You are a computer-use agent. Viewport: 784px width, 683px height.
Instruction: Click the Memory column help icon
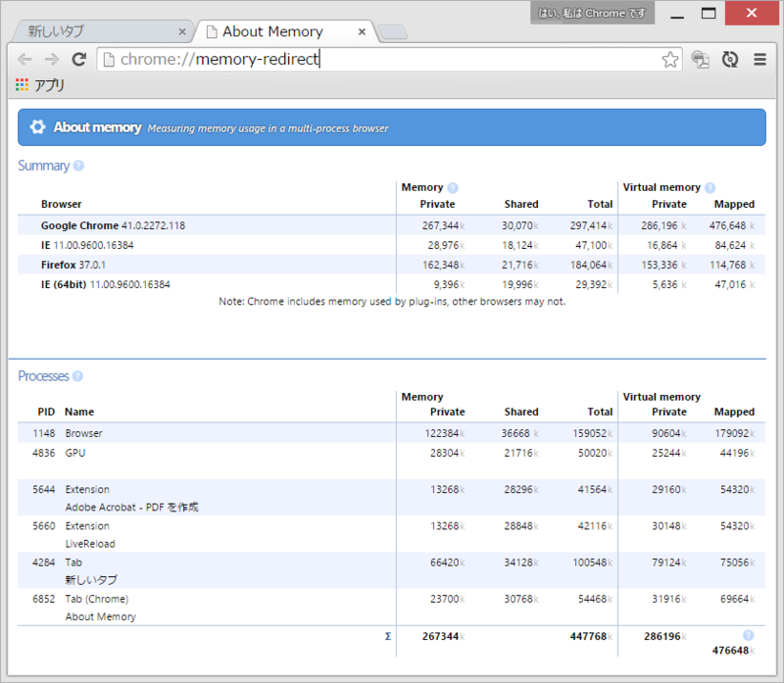coord(453,188)
